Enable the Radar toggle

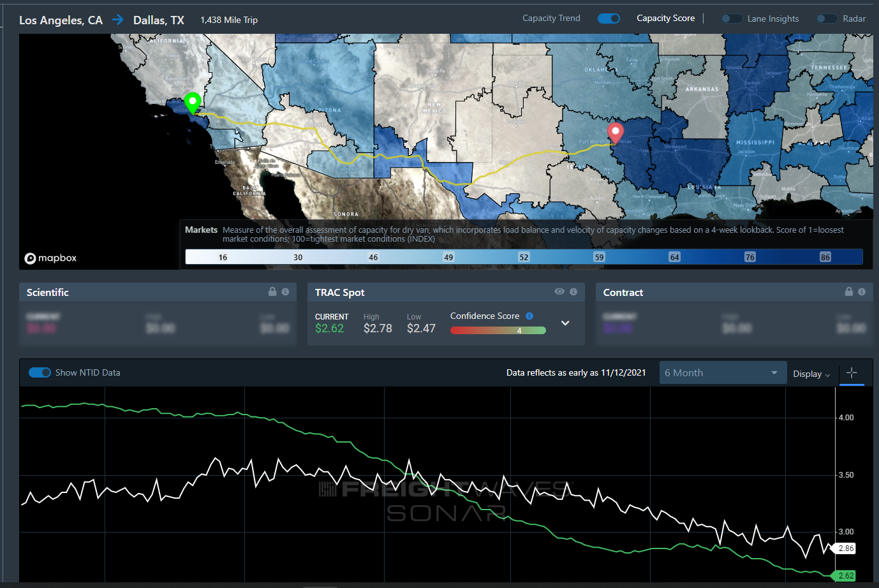click(x=827, y=18)
